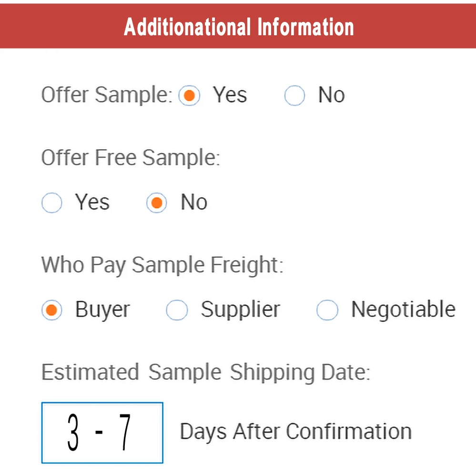Click the 'Days After Confirmation' text
Image resolution: width=476 pixels, height=476 pixels.
pyautogui.click(x=295, y=432)
